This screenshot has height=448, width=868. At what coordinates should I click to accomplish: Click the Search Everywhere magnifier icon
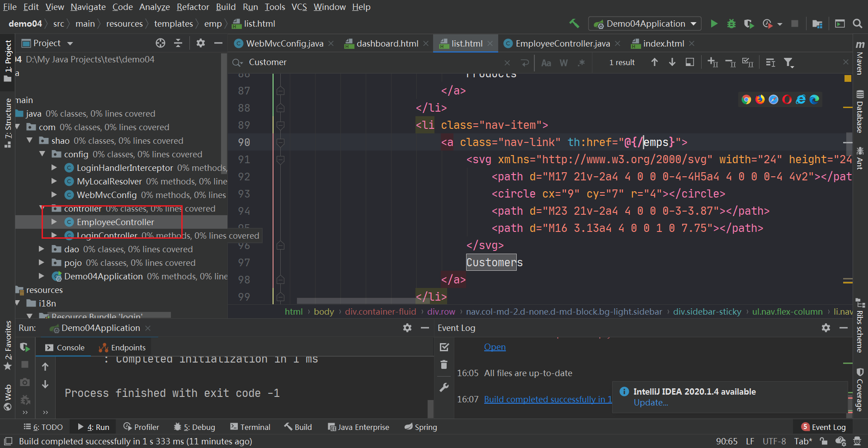click(x=857, y=24)
